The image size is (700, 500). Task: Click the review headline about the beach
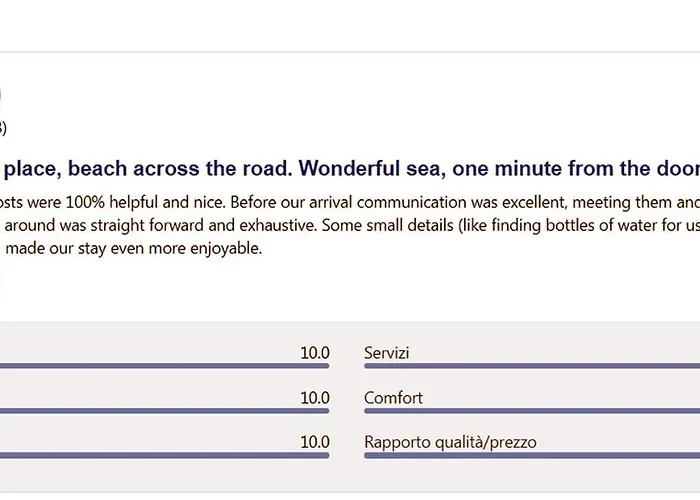click(x=350, y=169)
